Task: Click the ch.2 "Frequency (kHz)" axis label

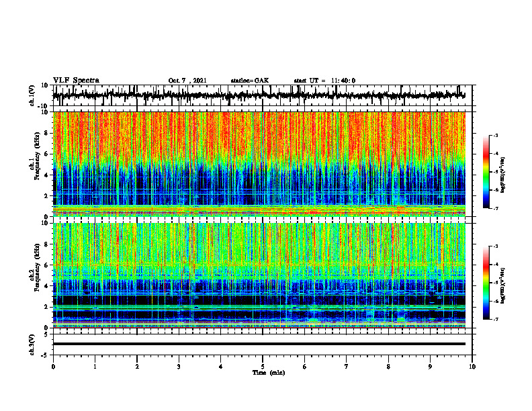Action: [x=38, y=267]
